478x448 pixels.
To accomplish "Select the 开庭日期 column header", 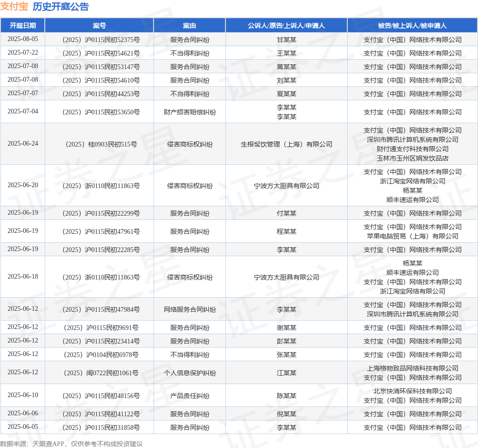I will tap(23, 26).
